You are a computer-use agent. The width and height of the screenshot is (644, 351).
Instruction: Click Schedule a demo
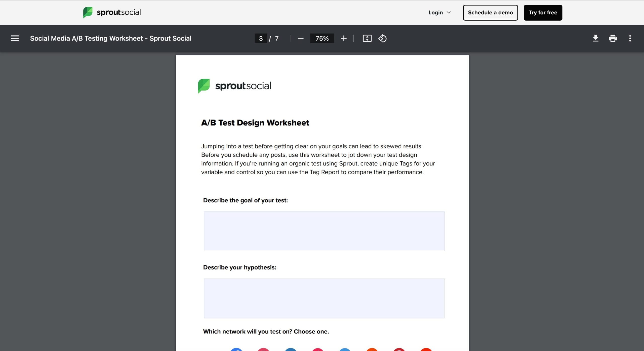(x=490, y=12)
